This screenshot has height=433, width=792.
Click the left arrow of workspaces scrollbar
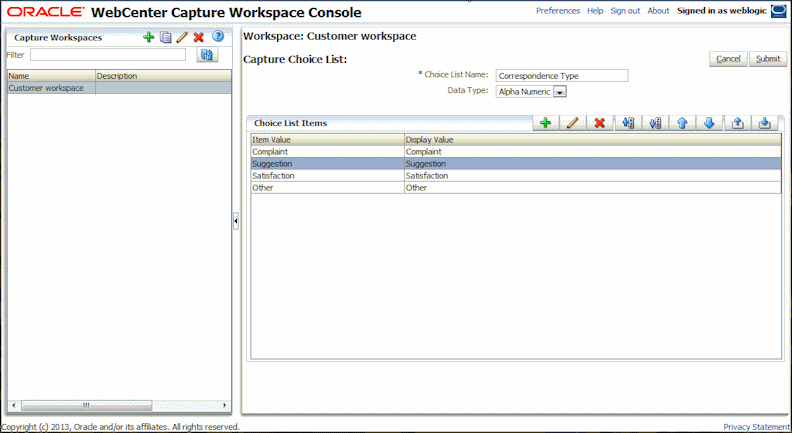pos(14,405)
